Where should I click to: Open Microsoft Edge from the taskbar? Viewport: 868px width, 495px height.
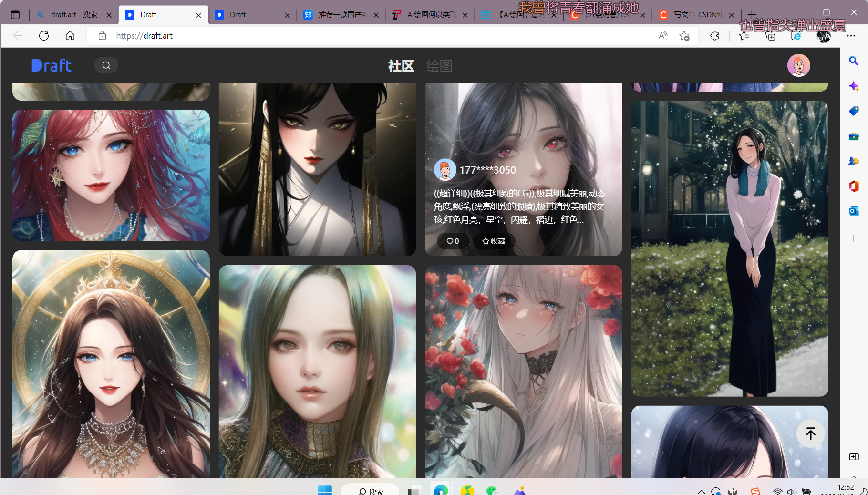441,490
